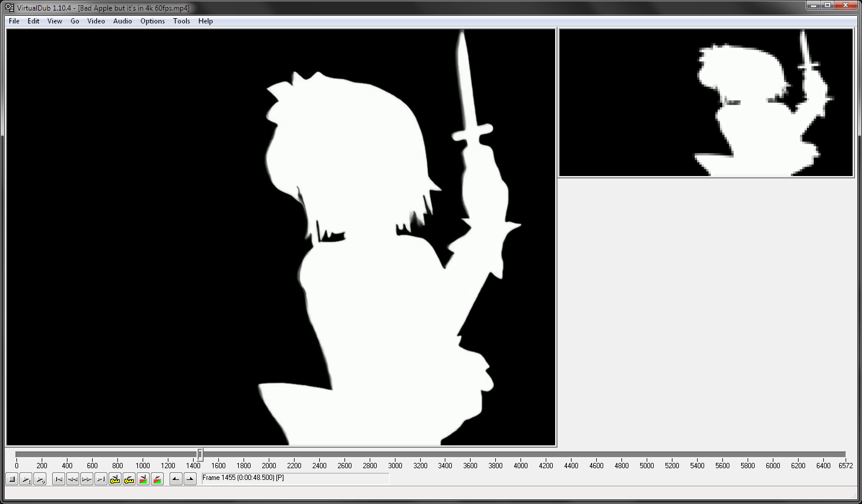
Task: Minimize the VirtualDub window
Action: point(813,5)
